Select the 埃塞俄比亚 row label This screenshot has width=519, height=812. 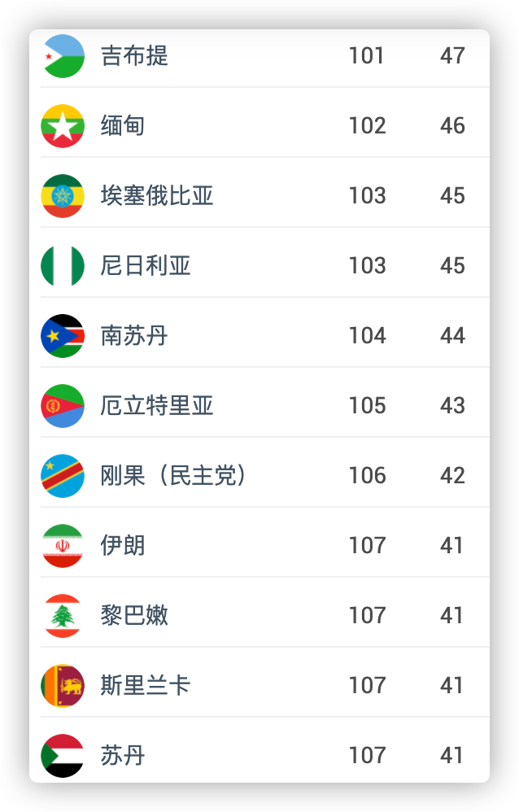tap(157, 196)
